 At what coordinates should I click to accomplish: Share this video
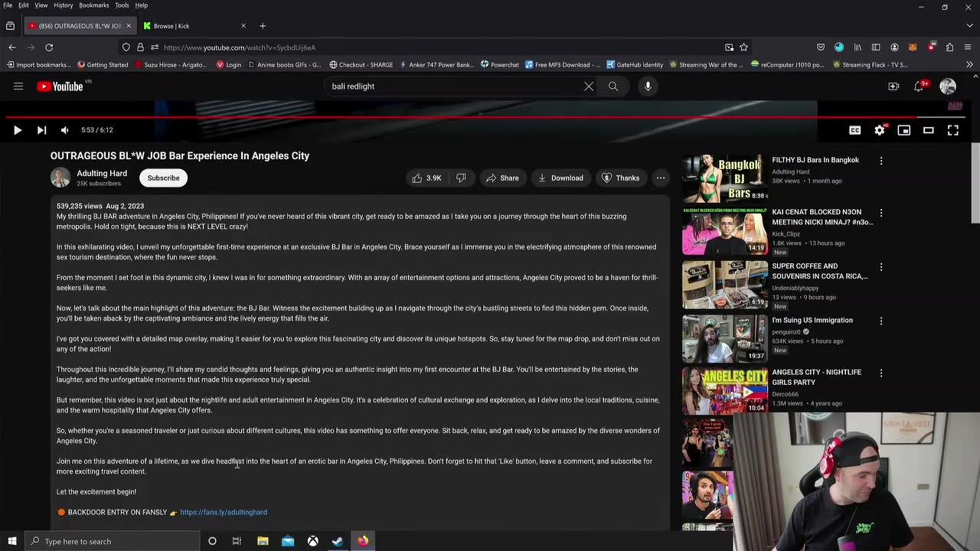coord(501,178)
